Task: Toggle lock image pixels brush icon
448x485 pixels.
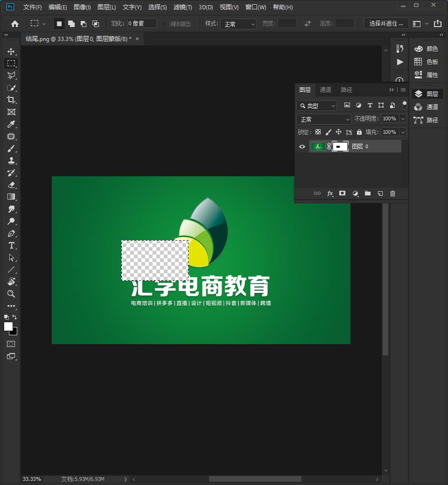Action: click(328, 132)
